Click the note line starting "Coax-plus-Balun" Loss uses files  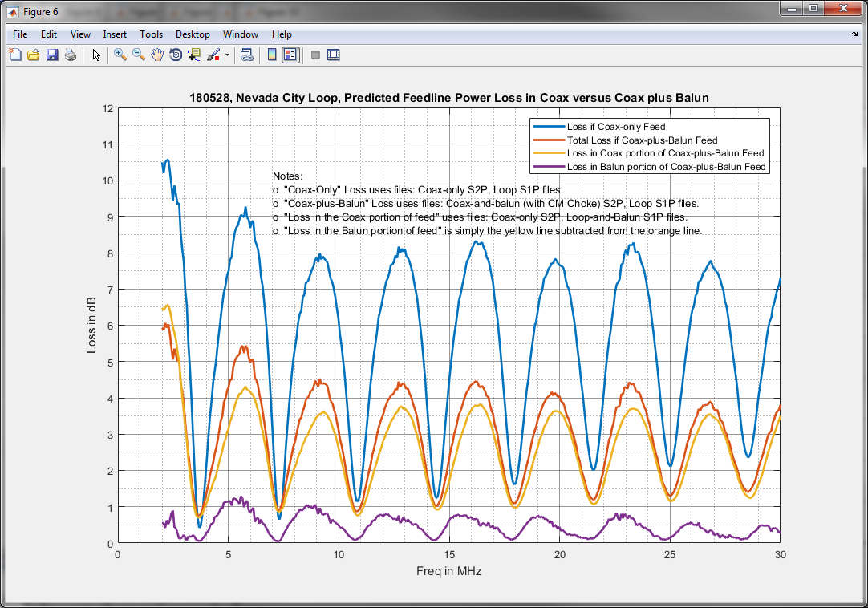[485, 203]
